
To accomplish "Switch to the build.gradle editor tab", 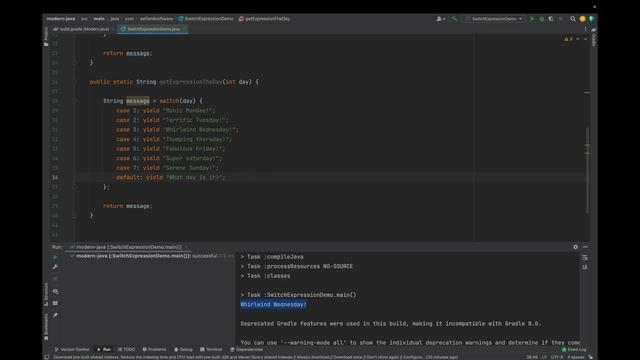I will (81, 29).
